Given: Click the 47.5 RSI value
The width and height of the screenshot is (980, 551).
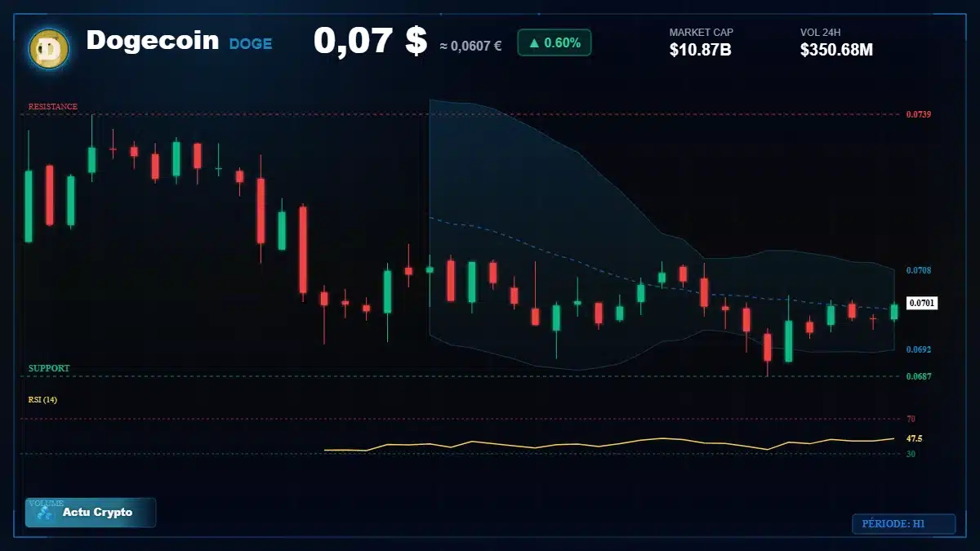Looking at the screenshot, I should [914, 438].
